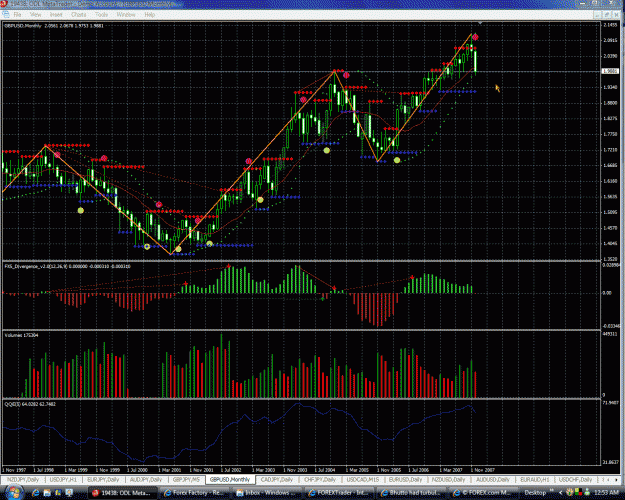Click the '1 Nov 2007' date label
Viewport: 625px width, 500px height.
(x=482, y=470)
